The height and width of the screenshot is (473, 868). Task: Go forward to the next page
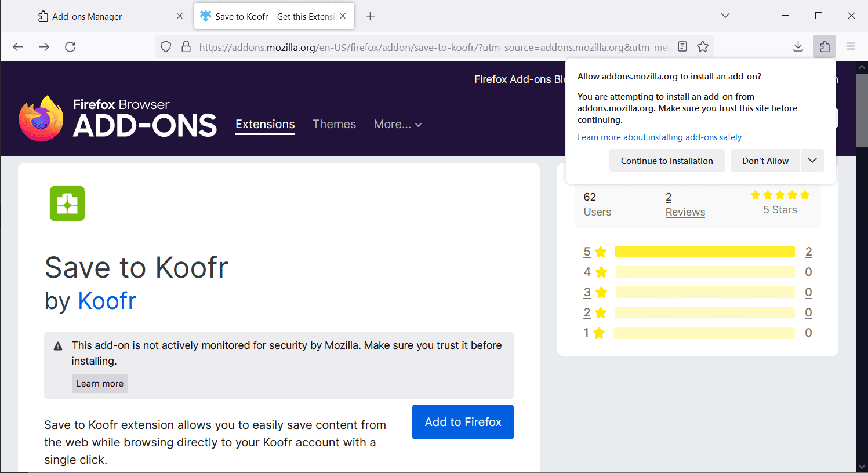point(44,47)
